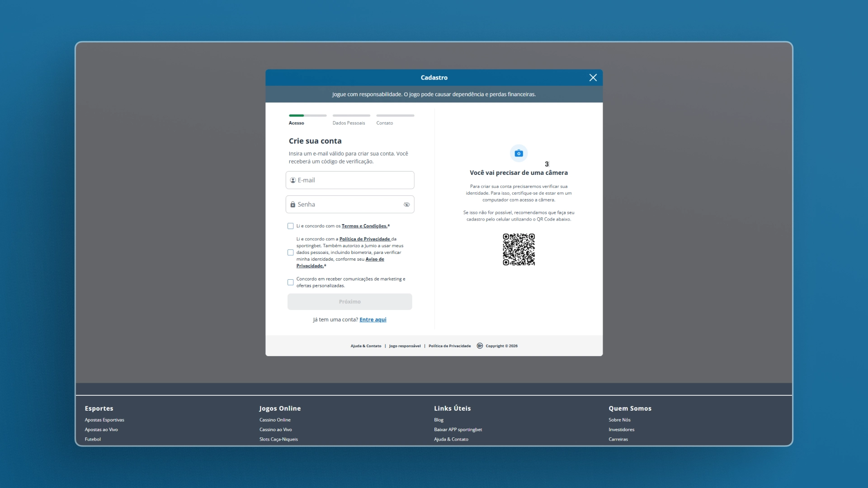This screenshot has width=868, height=488.
Task: Open Jogo responsável footer link
Action: (405, 346)
